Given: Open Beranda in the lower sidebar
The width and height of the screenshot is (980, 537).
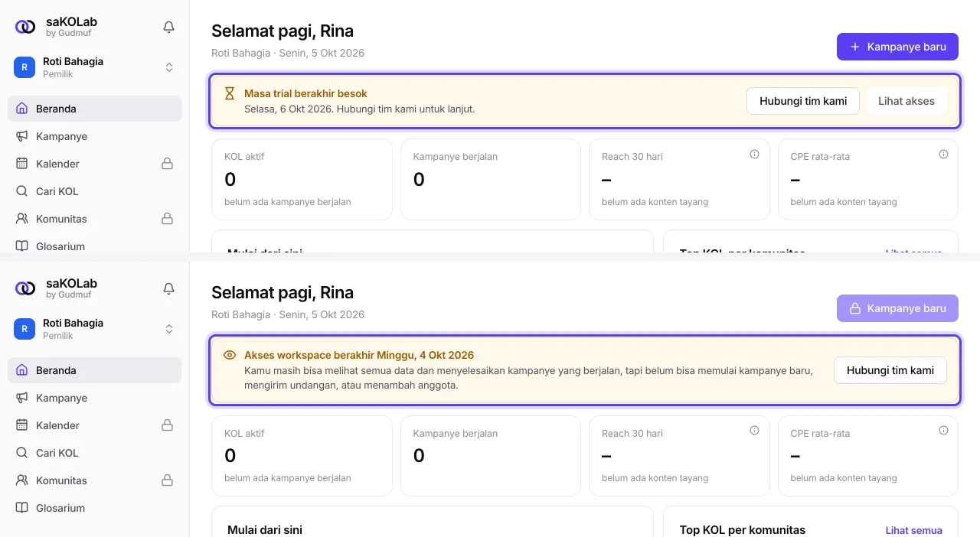Looking at the screenshot, I should click(x=95, y=370).
